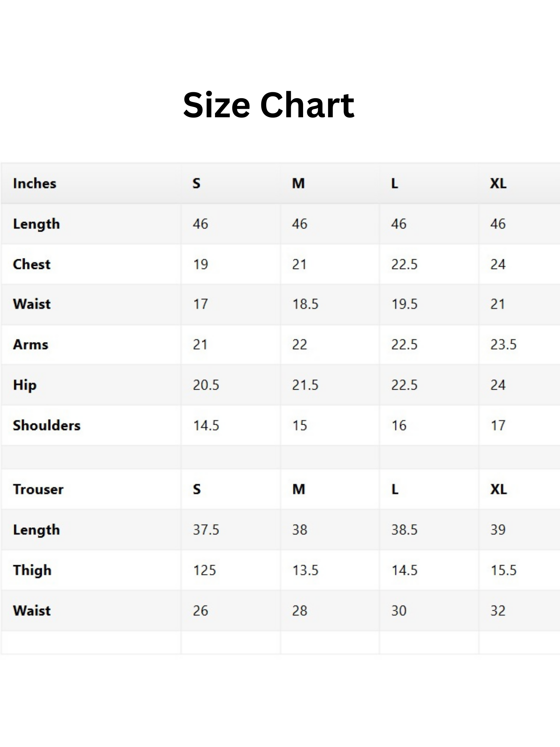This screenshot has width=560, height=747.
Task: Select the Hip value 20.5
Action: tap(206, 385)
